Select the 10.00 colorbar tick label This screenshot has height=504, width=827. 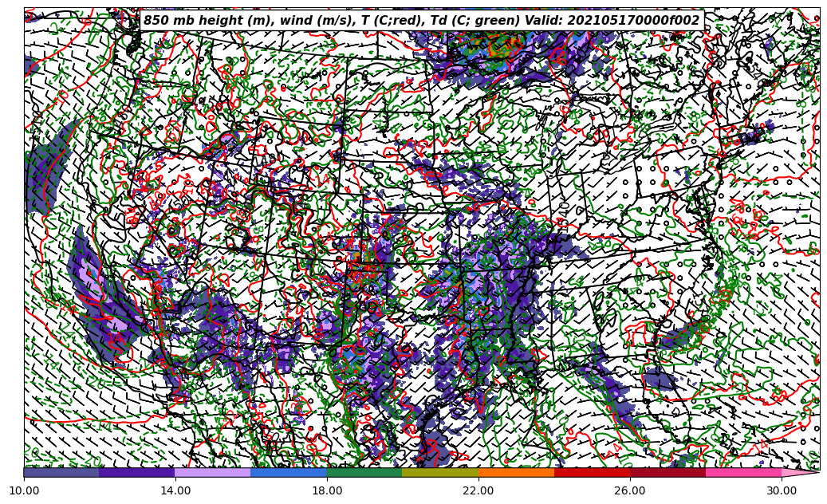pyautogui.click(x=24, y=490)
